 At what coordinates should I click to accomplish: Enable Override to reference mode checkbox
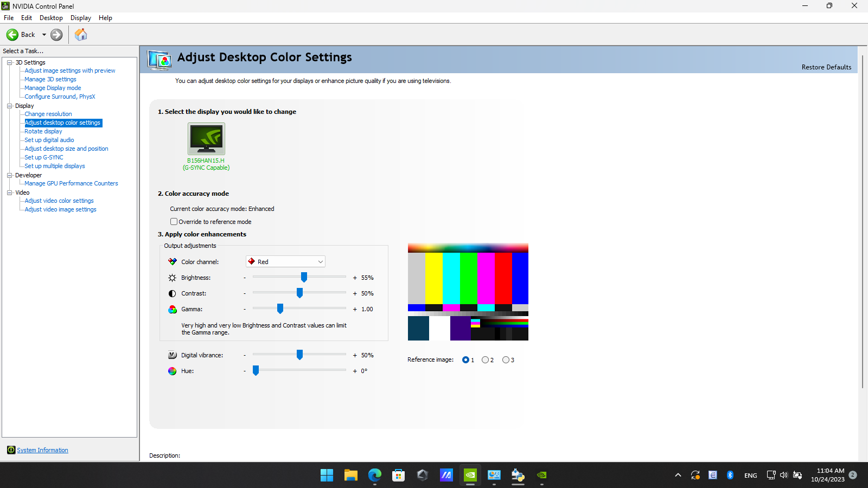174,222
